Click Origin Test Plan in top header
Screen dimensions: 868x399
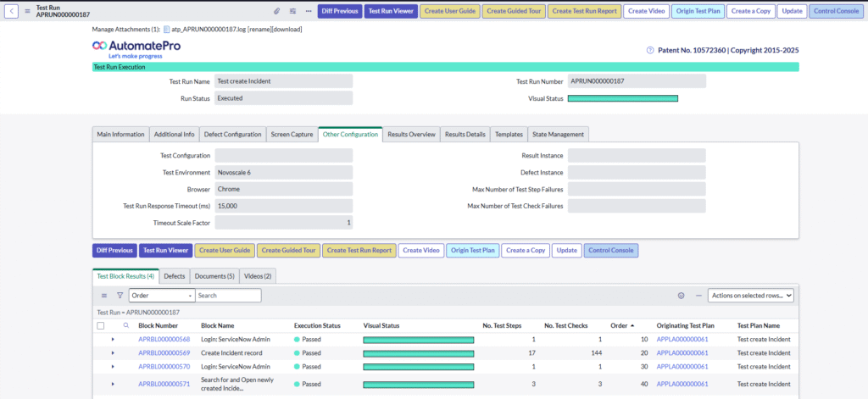click(698, 11)
